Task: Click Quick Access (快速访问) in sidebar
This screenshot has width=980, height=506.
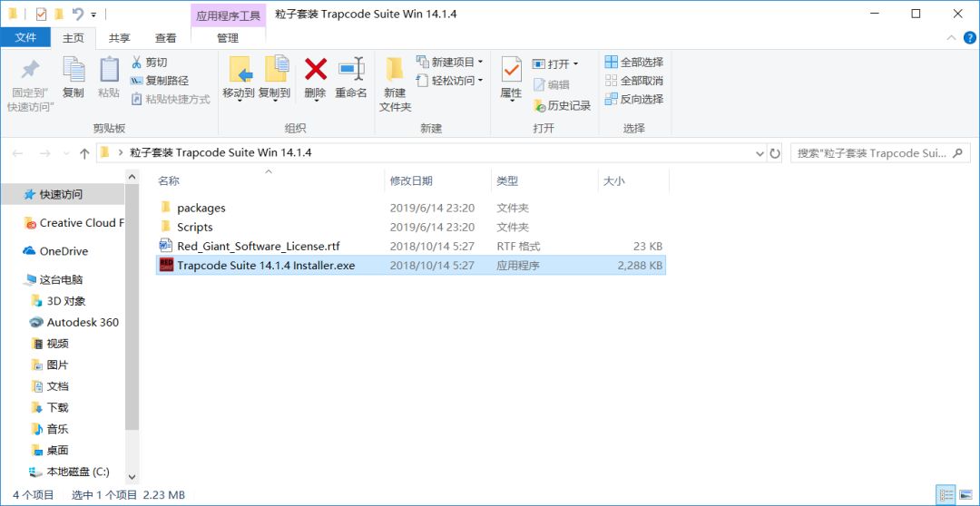Action: (62, 194)
